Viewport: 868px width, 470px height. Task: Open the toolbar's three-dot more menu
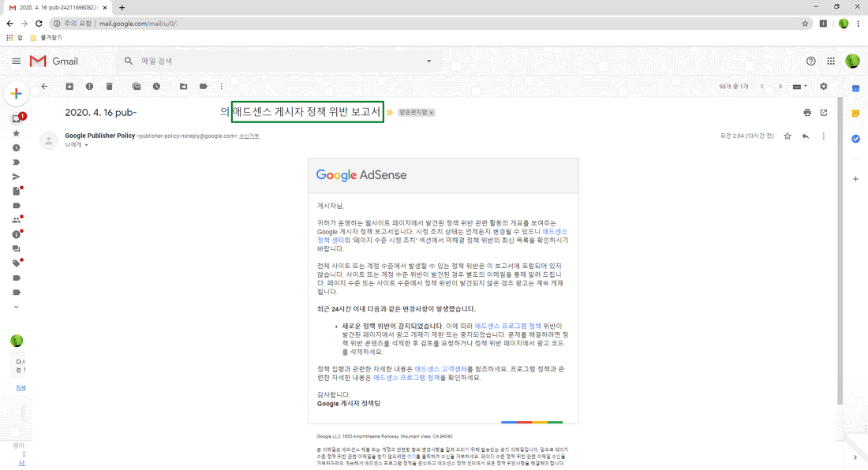point(222,86)
